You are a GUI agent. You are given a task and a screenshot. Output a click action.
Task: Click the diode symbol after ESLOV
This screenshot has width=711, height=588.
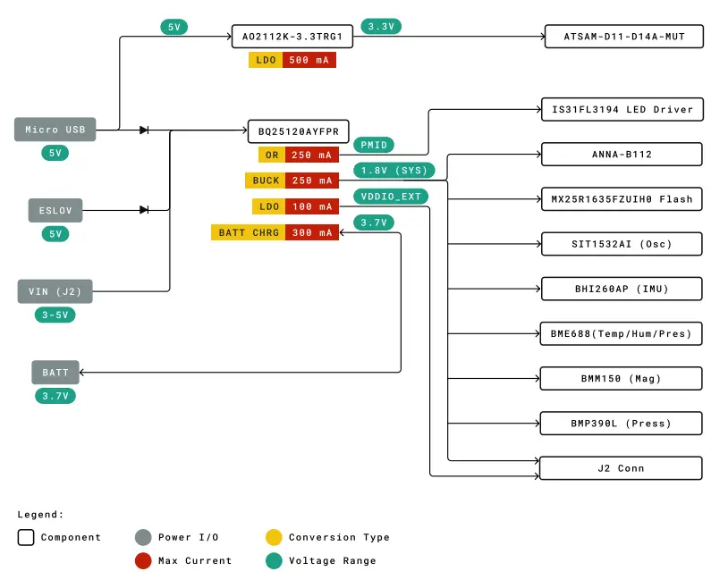(x=144, y=210)
